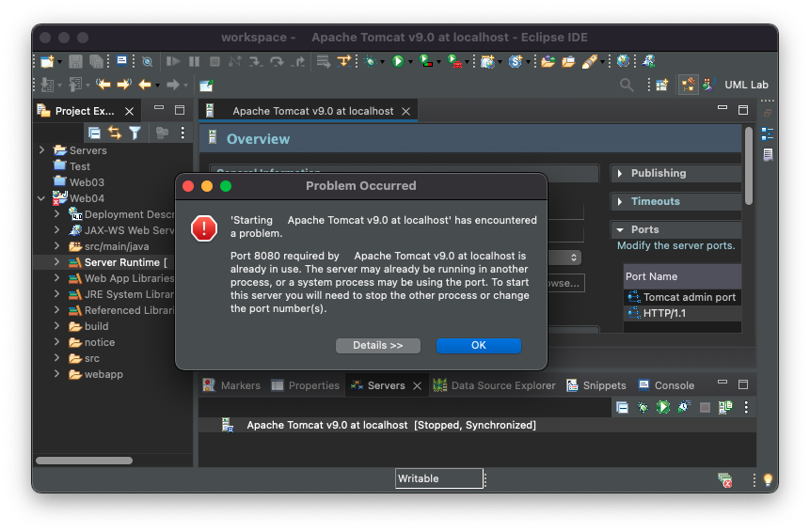Click Collapse All in Project Explorer
Screen dimensions: 810x532
click(x=94, y=133)
